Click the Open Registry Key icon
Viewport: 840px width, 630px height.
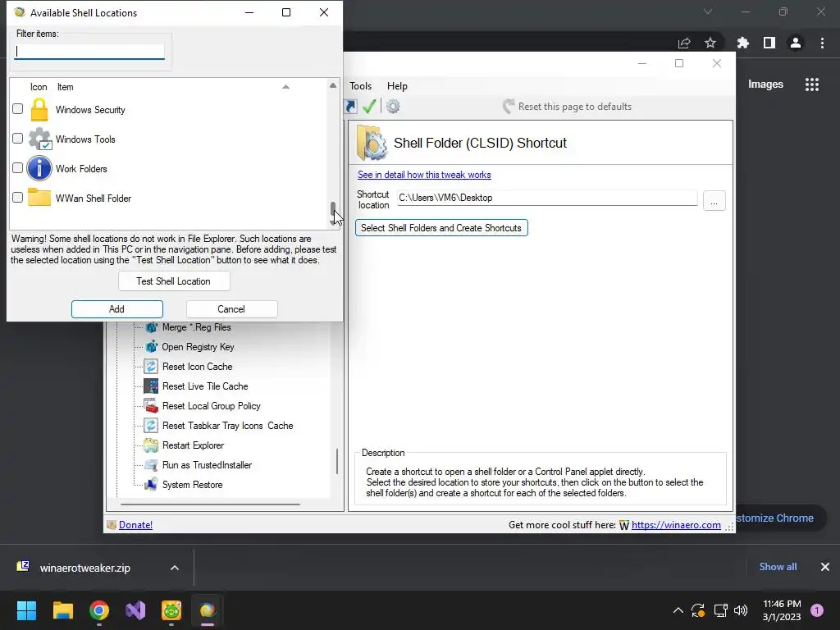coord(151,347)
